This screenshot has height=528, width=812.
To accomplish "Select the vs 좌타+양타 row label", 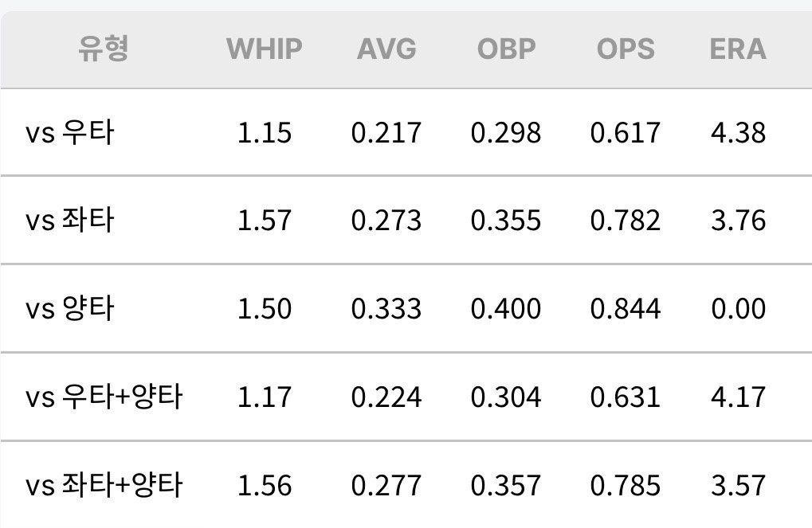I will click(x=104, y=486).
